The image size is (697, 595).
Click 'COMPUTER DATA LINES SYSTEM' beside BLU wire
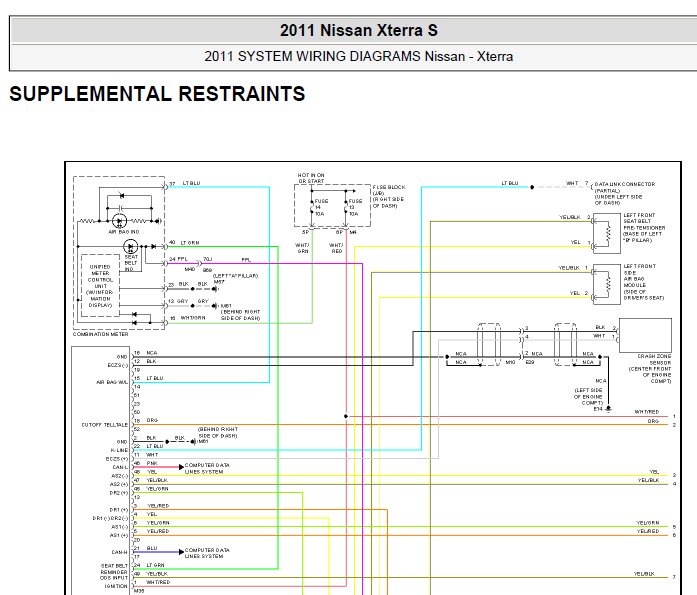(207, 553)
